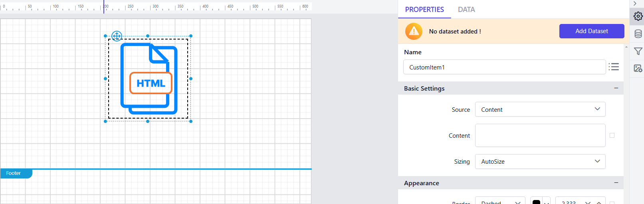Screen dimensions: 644x204
Task: Click the top-right resize handle of HTML item
Action: click(191, 36)
